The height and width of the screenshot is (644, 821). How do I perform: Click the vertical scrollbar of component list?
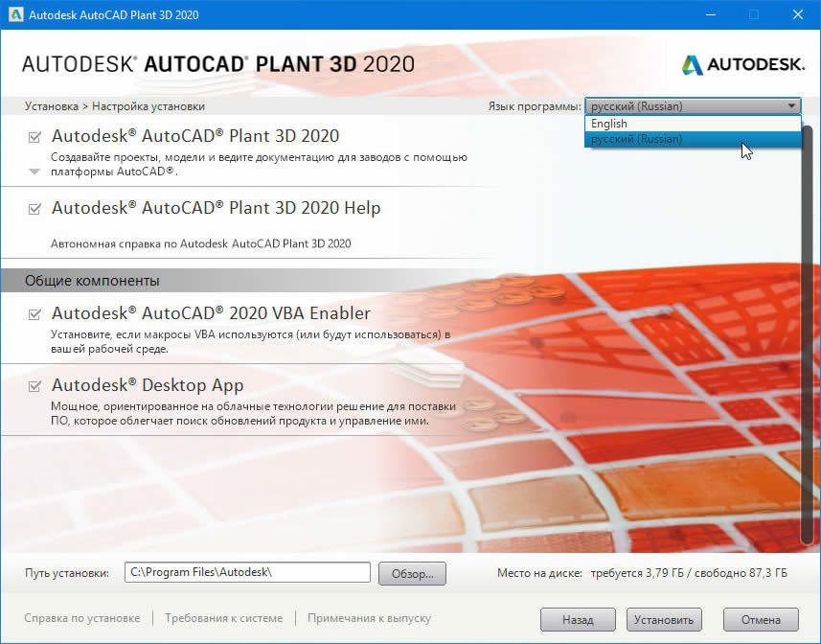[x=807, y=335]
